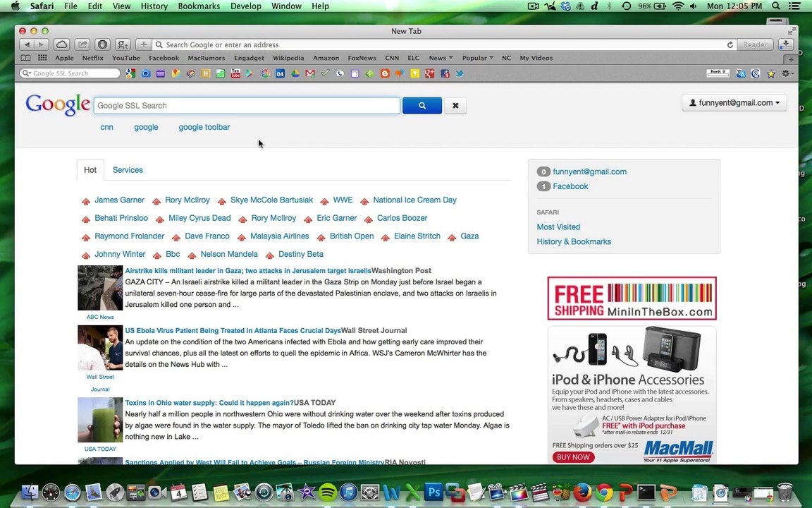Screen dimensions: 812x508
Task: Click the iCloud Tabs button in Safari toolbar
Action: click(x=61, y=44)
